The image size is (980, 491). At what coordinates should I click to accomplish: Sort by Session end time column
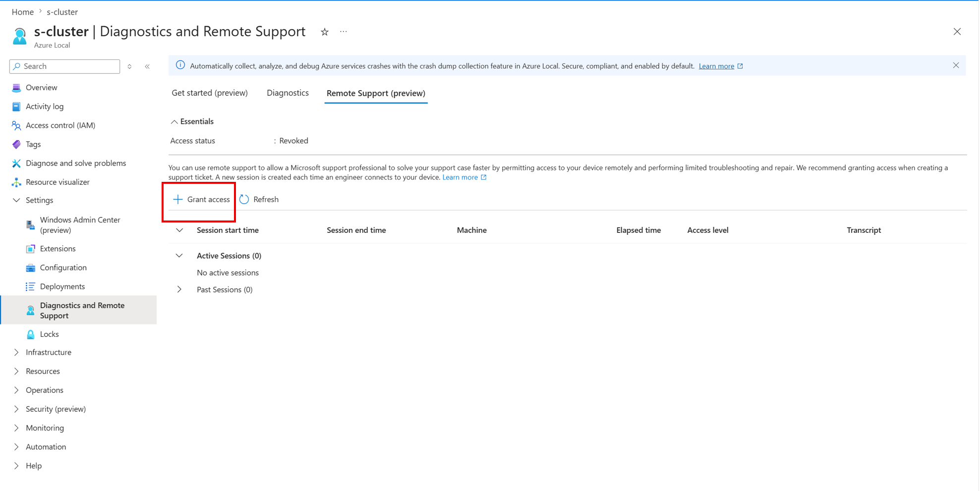356,230
